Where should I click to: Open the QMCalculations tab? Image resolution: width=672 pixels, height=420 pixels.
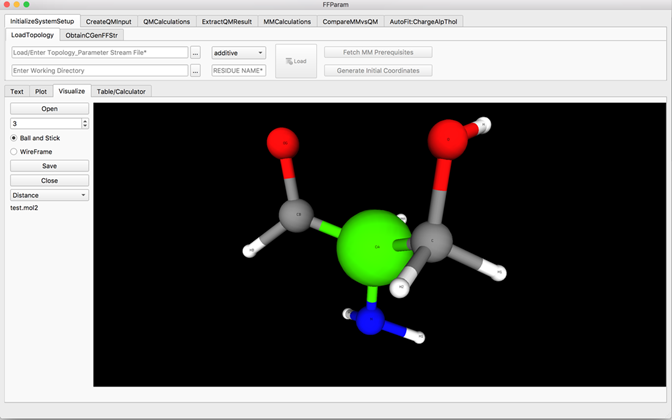click(167, 21)
